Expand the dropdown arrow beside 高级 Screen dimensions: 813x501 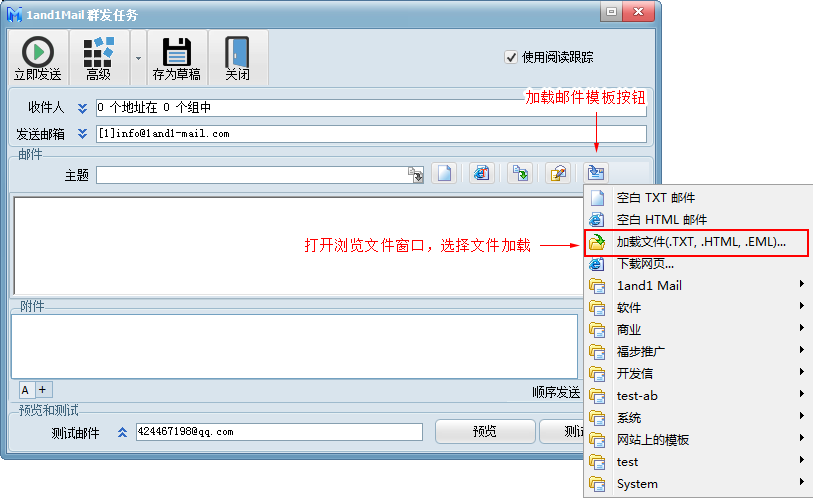[x=138, y=58]
